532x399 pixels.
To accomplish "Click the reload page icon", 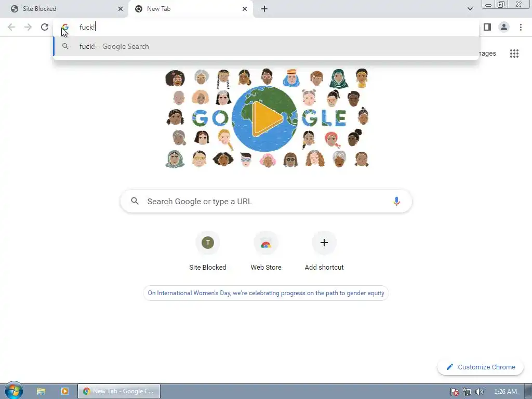I will click(45, 27).
